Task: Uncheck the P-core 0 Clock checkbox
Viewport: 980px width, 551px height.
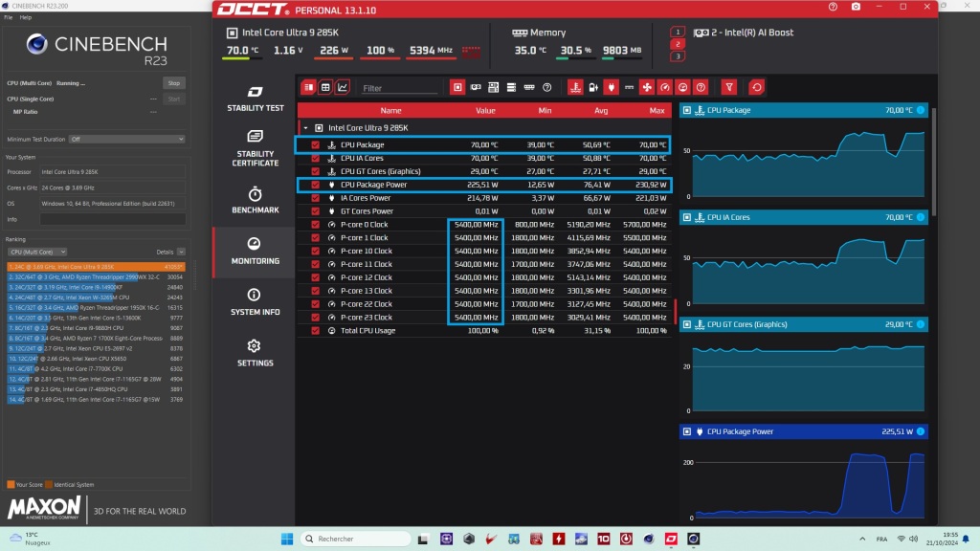Action: tap(315, 224)
